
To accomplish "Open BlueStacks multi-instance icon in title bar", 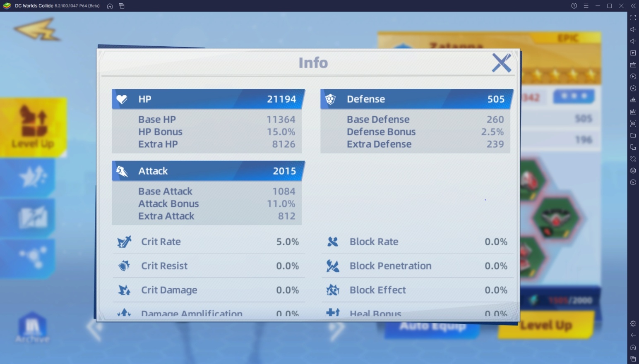I will tap(122, 6).
